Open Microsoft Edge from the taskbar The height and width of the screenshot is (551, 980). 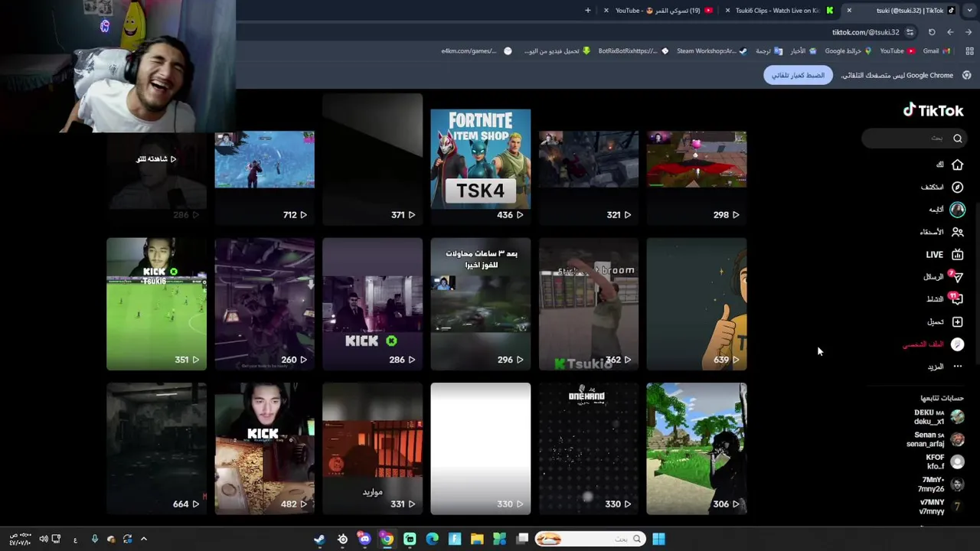[x=432, y=540]
